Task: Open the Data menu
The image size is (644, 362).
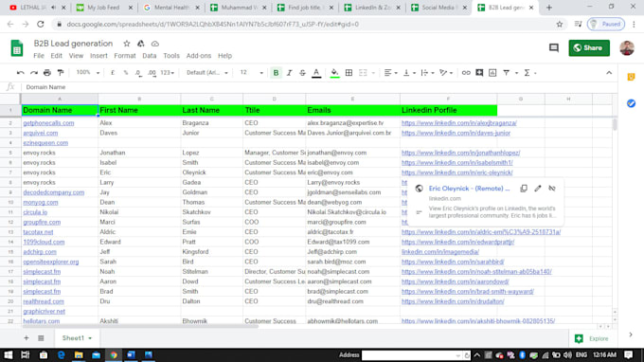Action: click(149, 56)
